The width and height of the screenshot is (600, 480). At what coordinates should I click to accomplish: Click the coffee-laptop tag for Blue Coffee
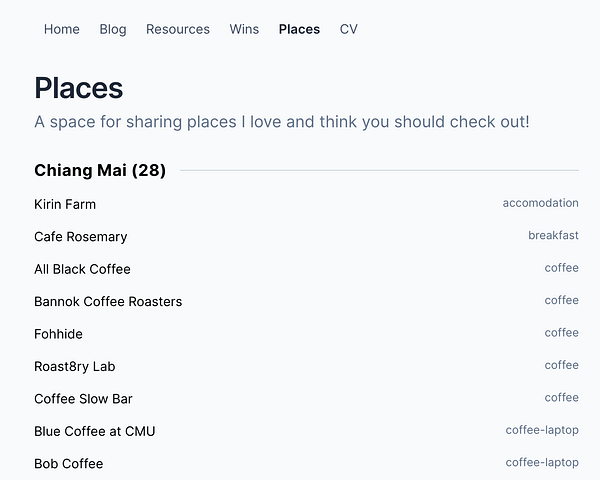(x=542, y=431)
